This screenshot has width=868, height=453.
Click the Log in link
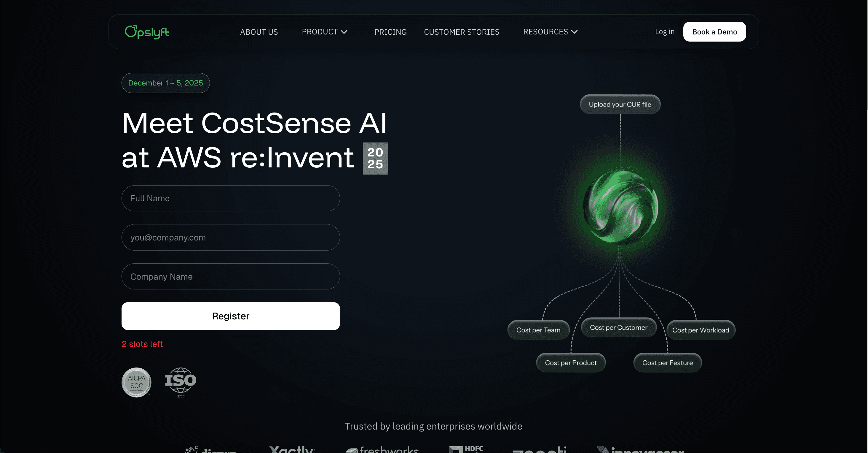click(664, 32)
